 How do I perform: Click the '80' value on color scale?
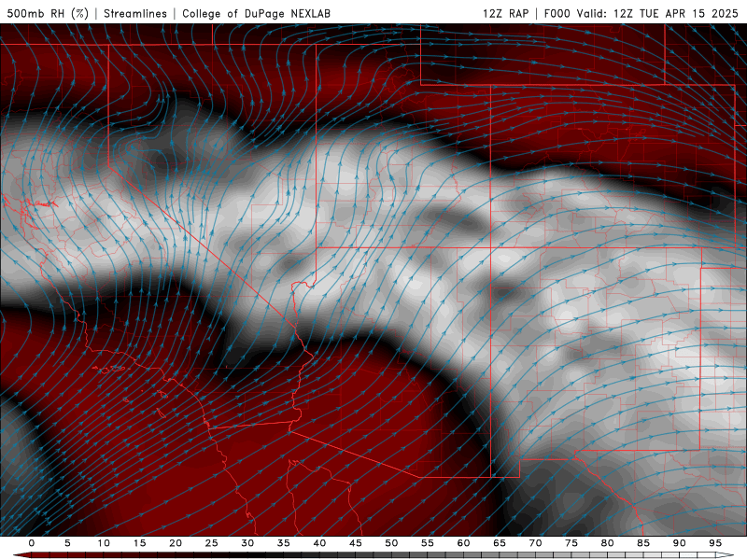tap(607, 543)
